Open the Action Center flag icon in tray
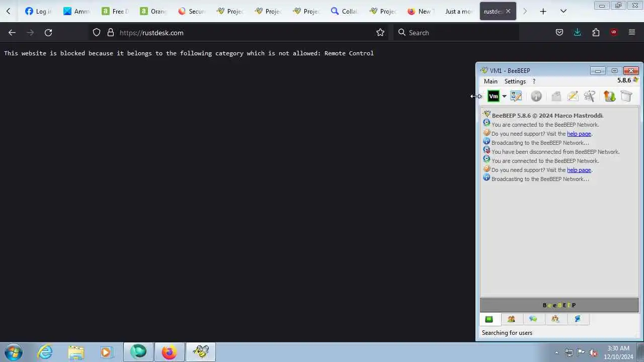The image size is (644, 362). click(x=581, y=352)
